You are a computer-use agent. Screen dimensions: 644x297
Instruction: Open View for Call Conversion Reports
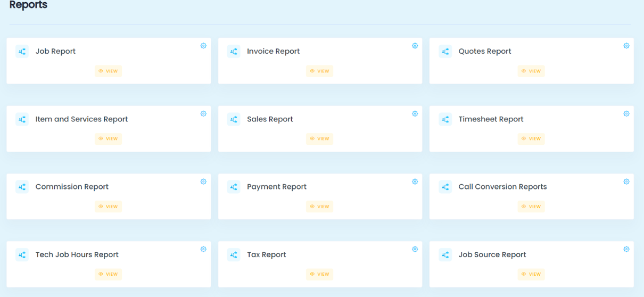pyautogui.click(x=531, y=207)
